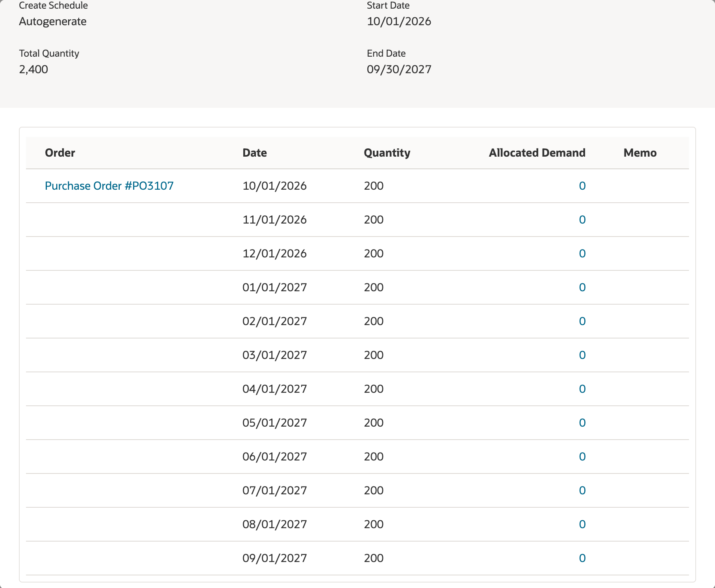The width and height of the screenshot is (715, 588).
Task: Select the 04/01/2027 date cell
Action: click(274, 389)
